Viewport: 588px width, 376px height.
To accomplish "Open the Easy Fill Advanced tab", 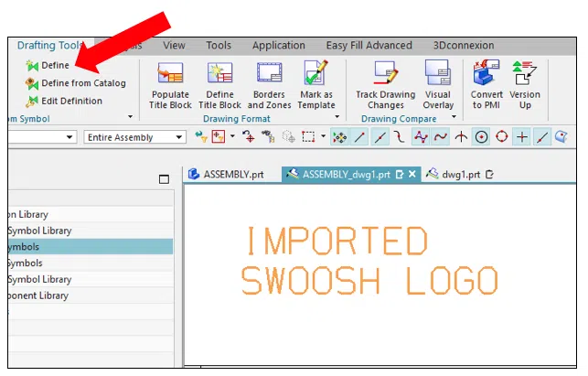I will pyautogui.click(x=369, y=46).
